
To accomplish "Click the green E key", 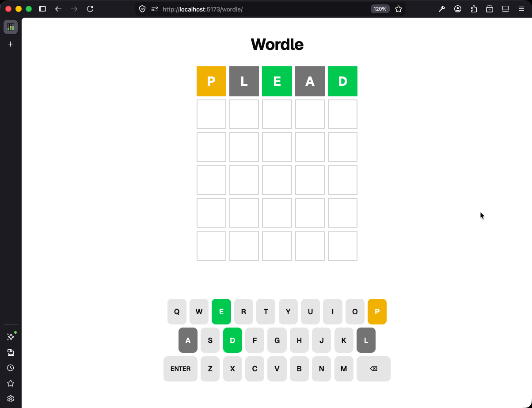I will click(221, 312).
